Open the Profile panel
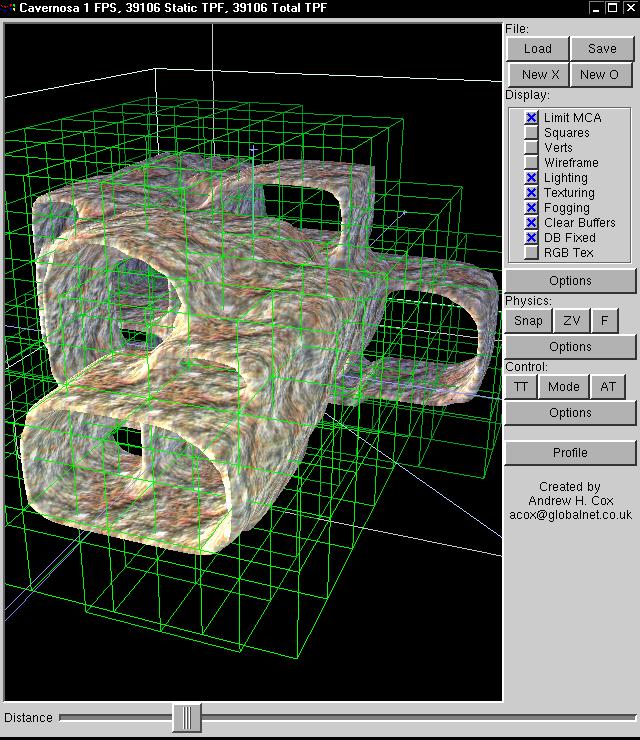640x740 pixels. 570,452
